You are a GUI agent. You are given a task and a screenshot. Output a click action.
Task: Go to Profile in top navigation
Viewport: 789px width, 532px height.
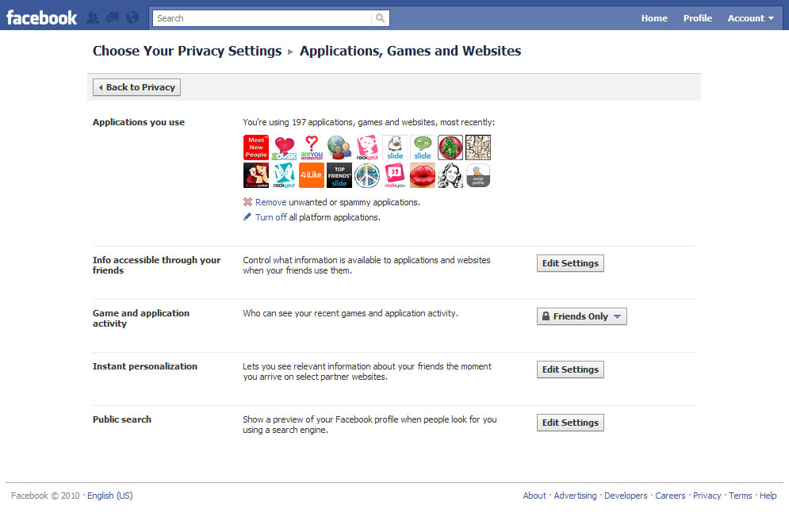point(698,18)
